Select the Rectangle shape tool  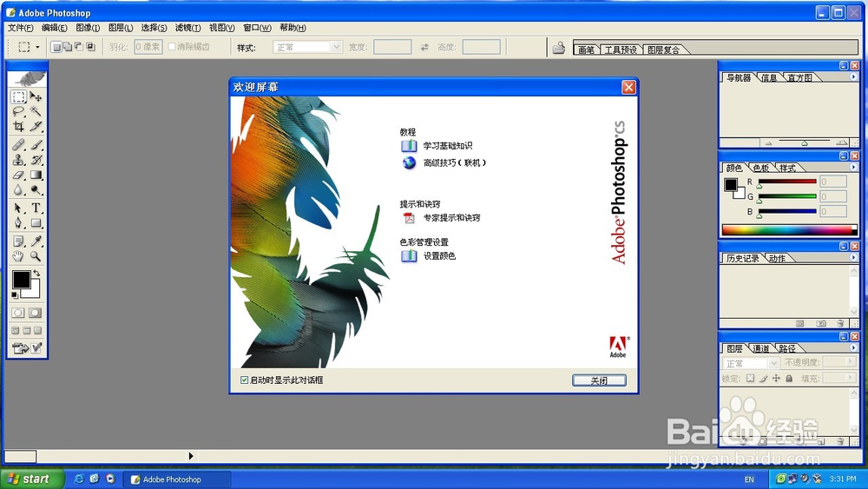(x=36, y=223)
